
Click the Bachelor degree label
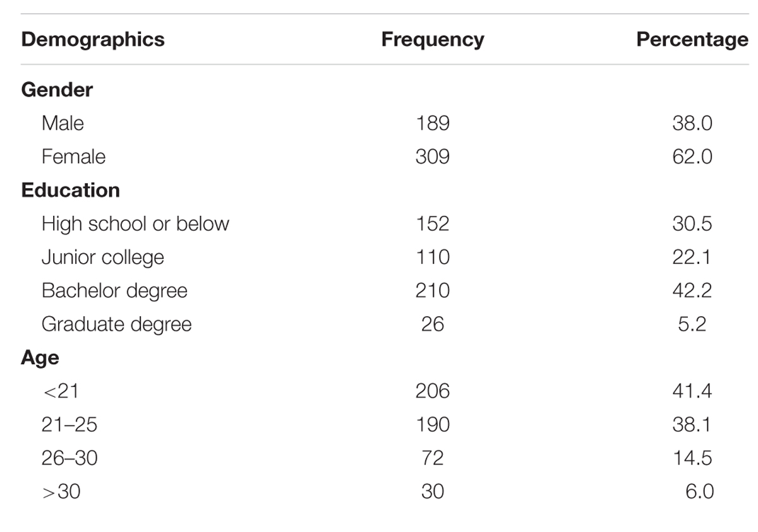tap(114, 290)
